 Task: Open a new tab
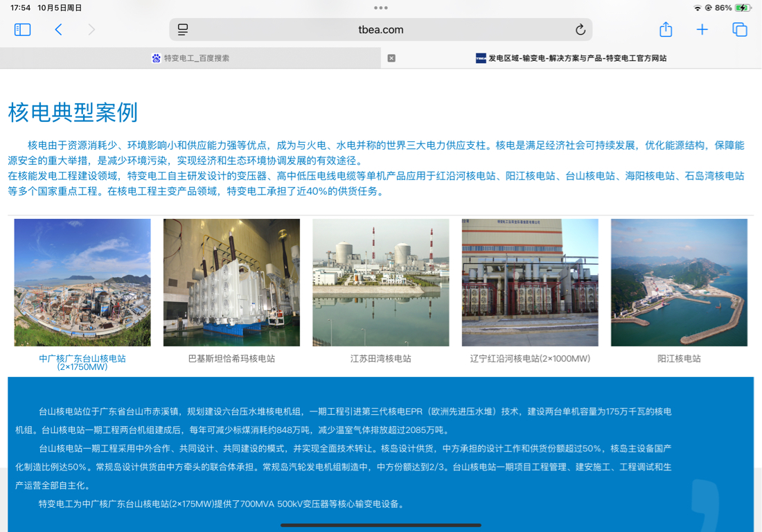pyautogui.click(x=702, y=30)
